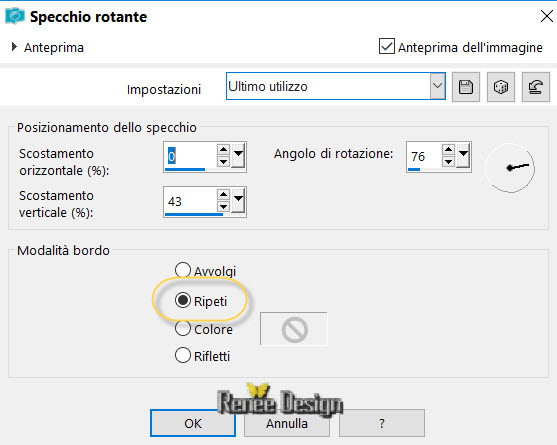Select the Rifletti radio button
This screenshot has width=557, height=445.
click(183, 355)
